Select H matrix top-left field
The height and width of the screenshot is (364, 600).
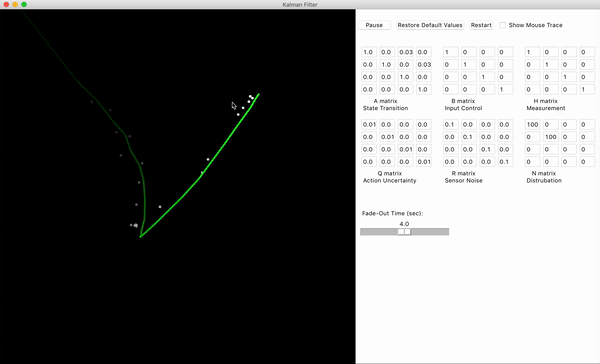point(532,52)
